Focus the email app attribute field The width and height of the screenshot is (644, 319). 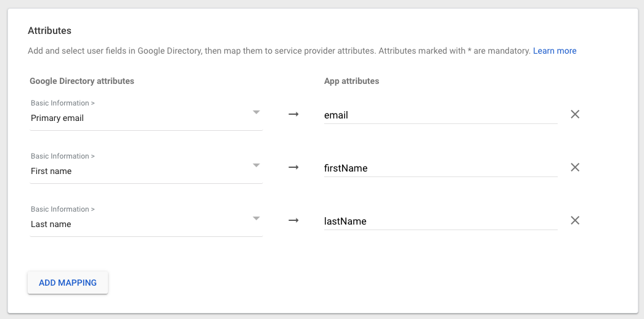[x=440, y=115]
